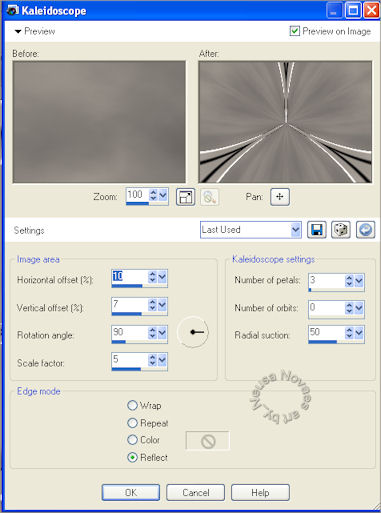Click the Before preview image
Image resolution: width=381 pixels, height=513 pixels.
click(99, 122)
